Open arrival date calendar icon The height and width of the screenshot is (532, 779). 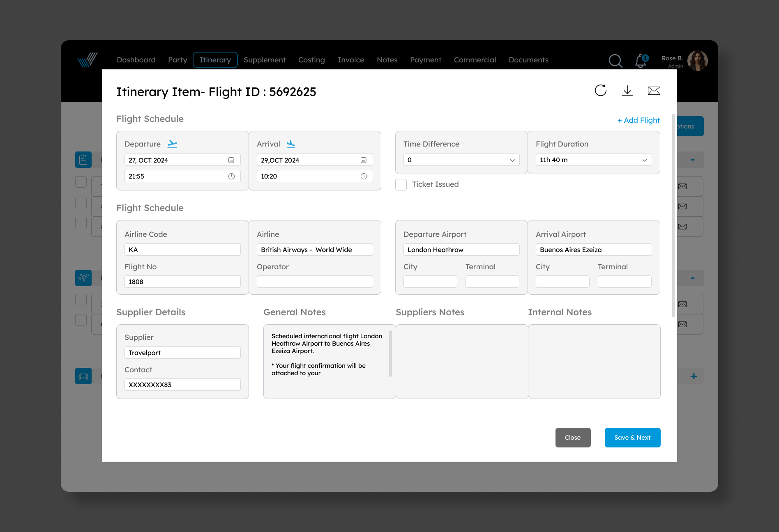click(x=364, y=160)
